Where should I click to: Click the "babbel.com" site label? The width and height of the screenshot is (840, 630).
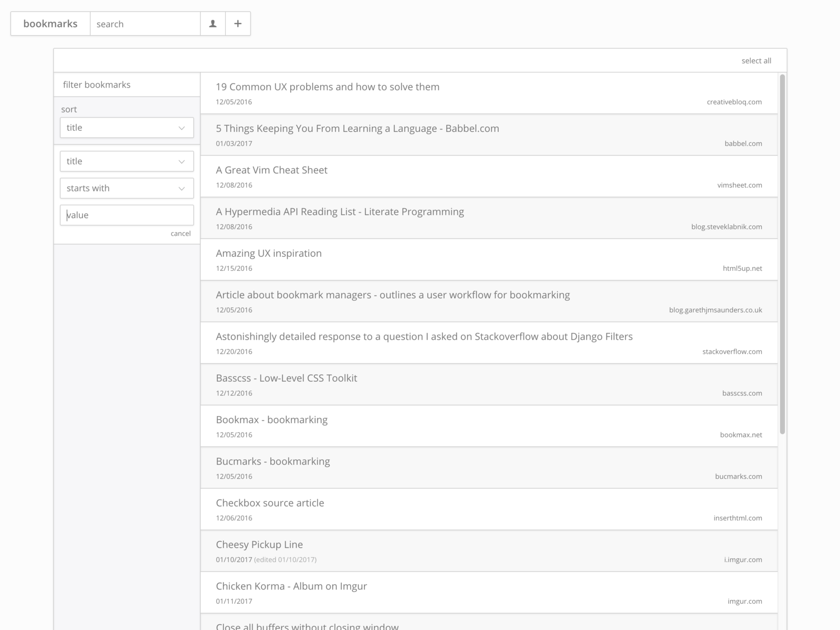click(x=743, y=143)
